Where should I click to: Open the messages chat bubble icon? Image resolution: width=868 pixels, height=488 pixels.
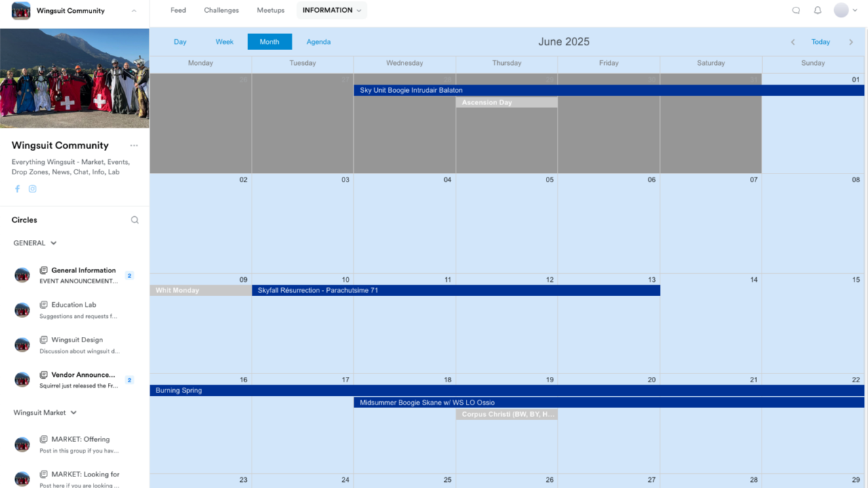(x=796, y=10)
